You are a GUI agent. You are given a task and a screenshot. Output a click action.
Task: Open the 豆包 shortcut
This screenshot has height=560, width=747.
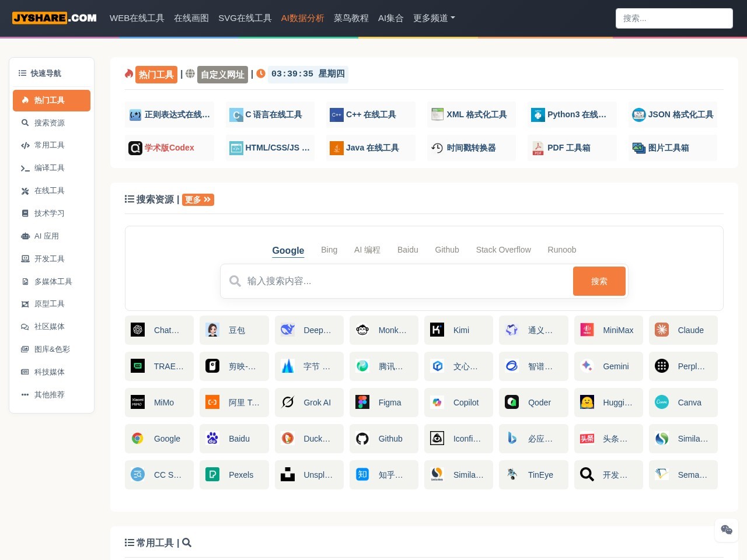234,330
